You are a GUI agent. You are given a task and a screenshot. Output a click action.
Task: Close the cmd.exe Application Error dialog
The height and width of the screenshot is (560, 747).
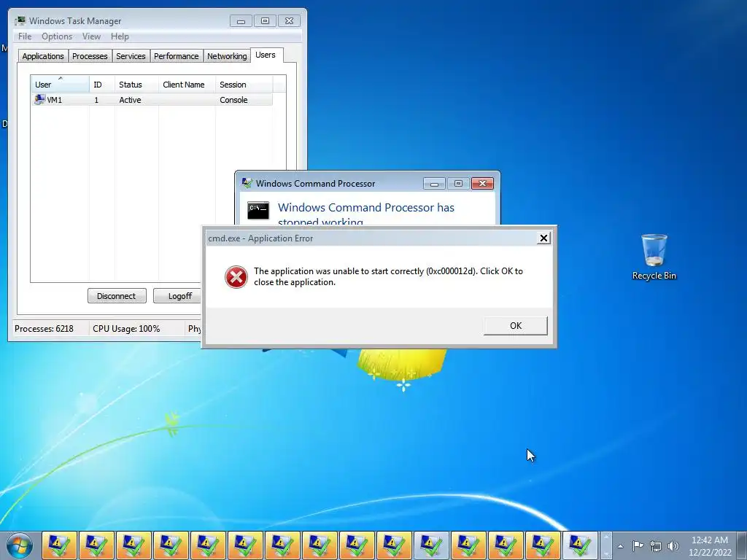[x=543, y=238]
